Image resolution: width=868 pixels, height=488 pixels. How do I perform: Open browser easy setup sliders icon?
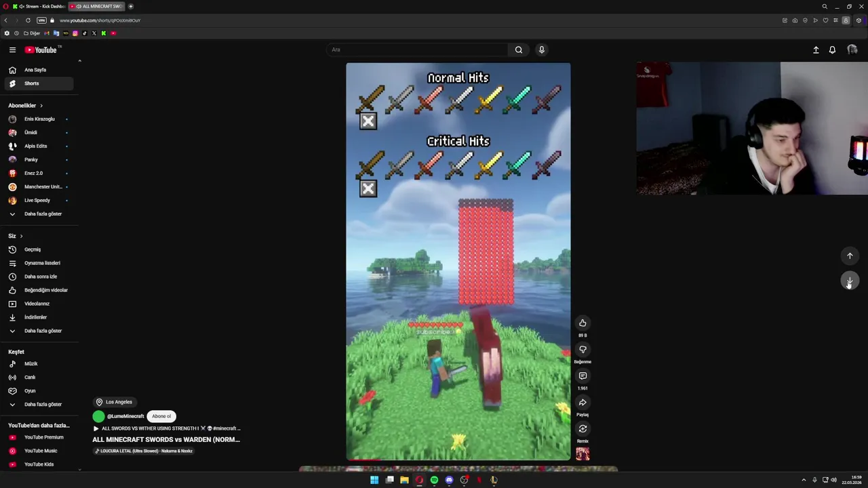[x=835, y=20]
